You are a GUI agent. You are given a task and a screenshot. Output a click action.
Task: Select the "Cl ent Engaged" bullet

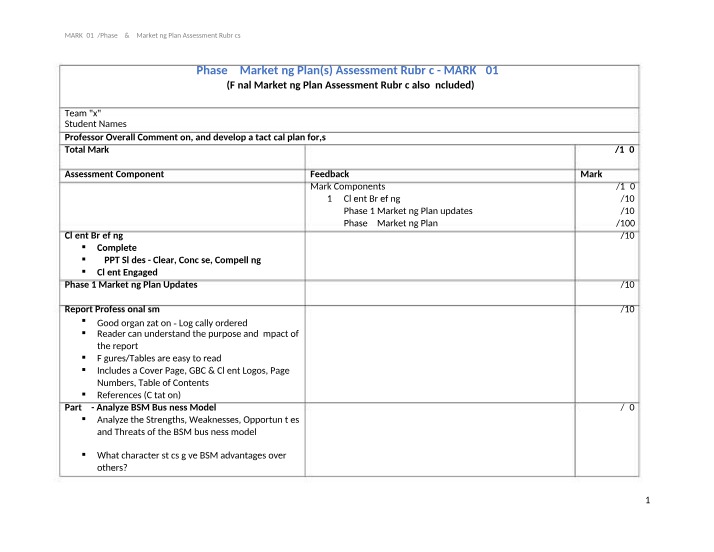tap(127, 272)
